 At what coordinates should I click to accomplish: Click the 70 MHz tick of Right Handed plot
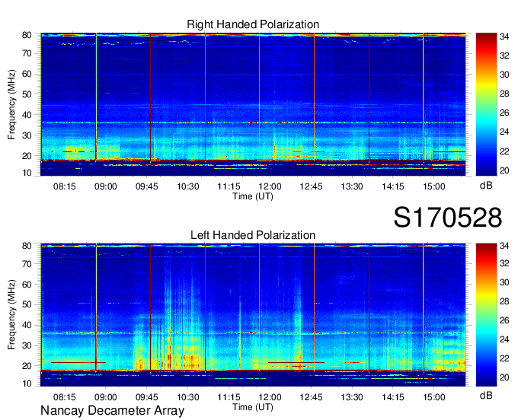pyautogui.click(x=27, y=53)
